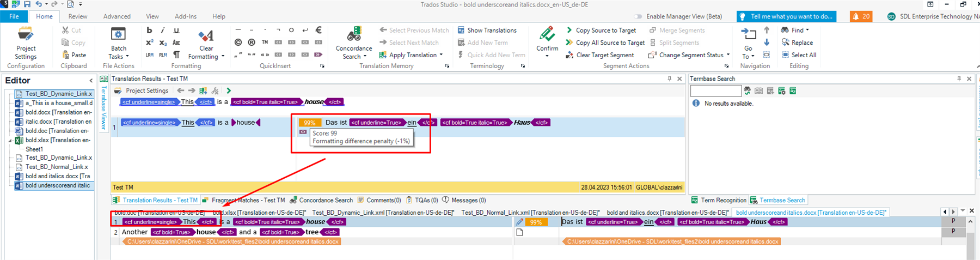Expand Change Segment Status dropdown
980x260 pixels.
pos(728,55)
